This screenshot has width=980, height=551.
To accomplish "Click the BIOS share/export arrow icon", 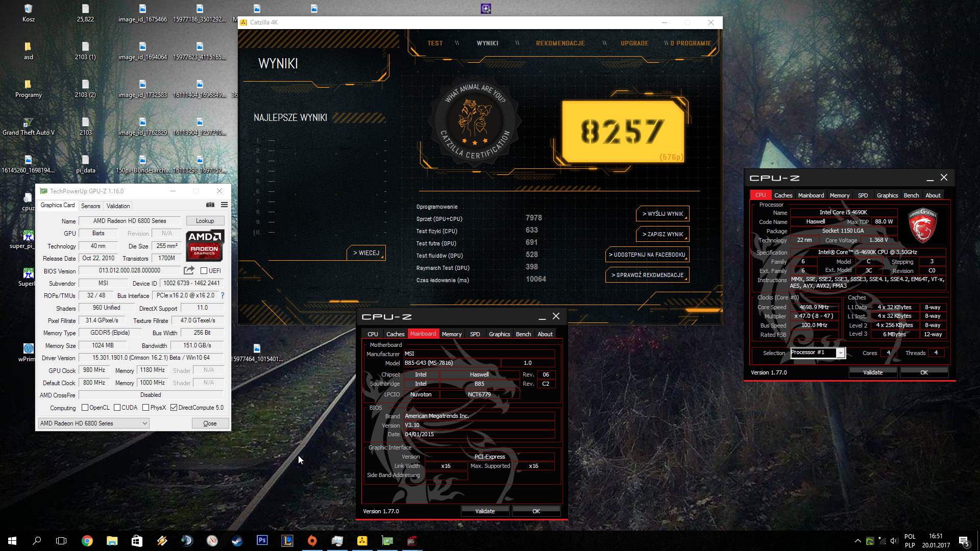I will tap(189, 270).
